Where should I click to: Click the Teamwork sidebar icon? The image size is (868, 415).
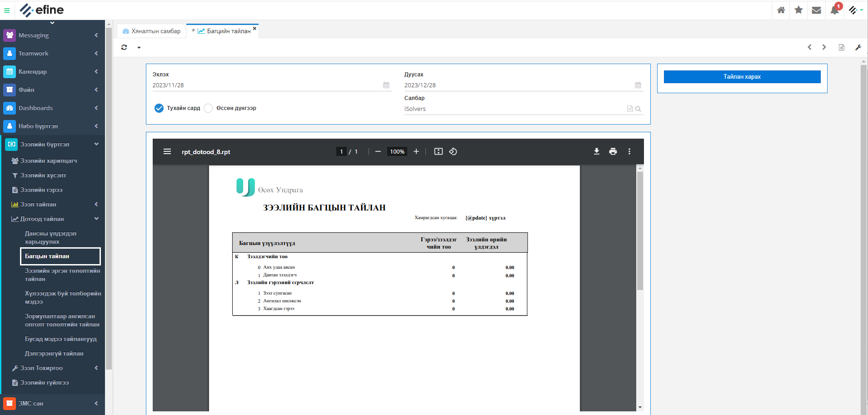(10, 53)
